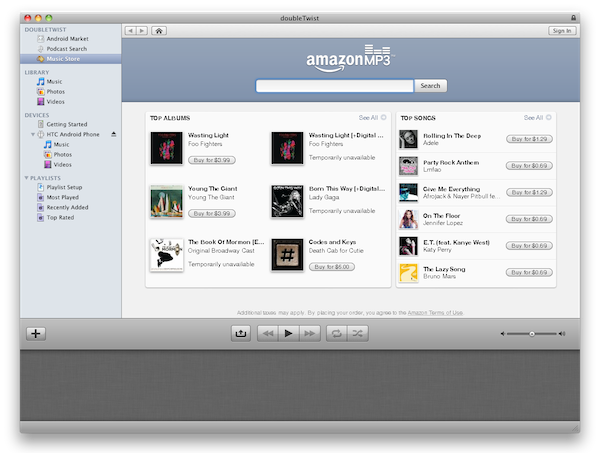Select Music Store sidebar item
This screenshot has width=600, height=453.
point(71,59)
